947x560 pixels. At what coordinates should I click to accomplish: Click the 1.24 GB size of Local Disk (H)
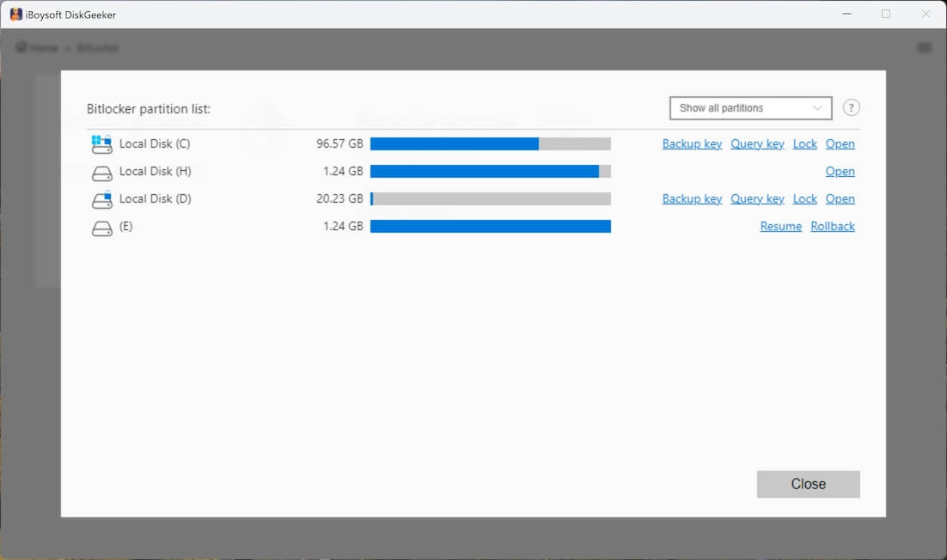tap(343, 172)
